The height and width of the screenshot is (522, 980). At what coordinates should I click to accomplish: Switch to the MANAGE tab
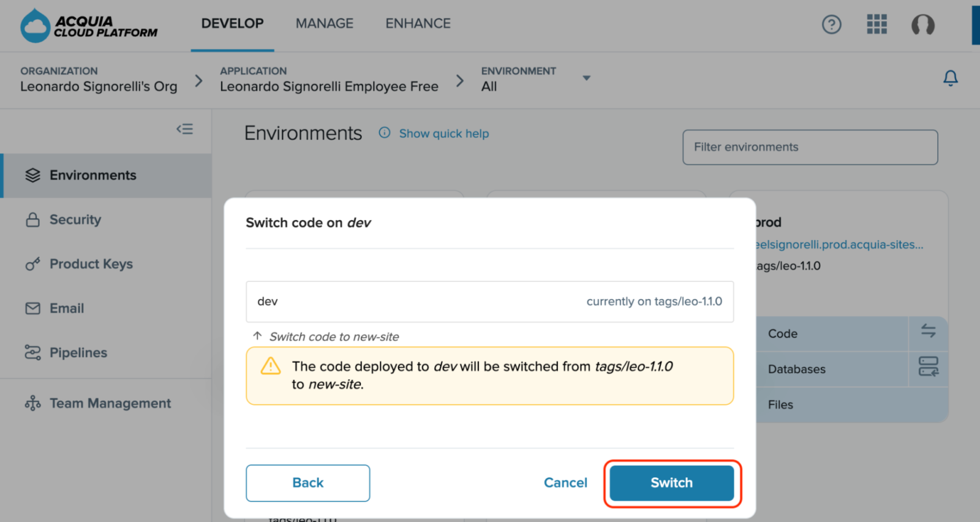click(x=325, y=23)
